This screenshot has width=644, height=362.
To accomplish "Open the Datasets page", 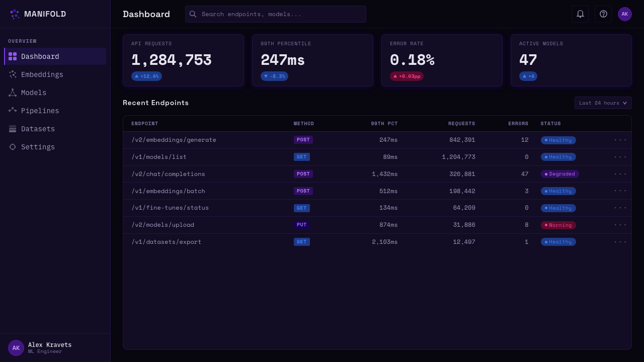I will [x=55, y=129].
